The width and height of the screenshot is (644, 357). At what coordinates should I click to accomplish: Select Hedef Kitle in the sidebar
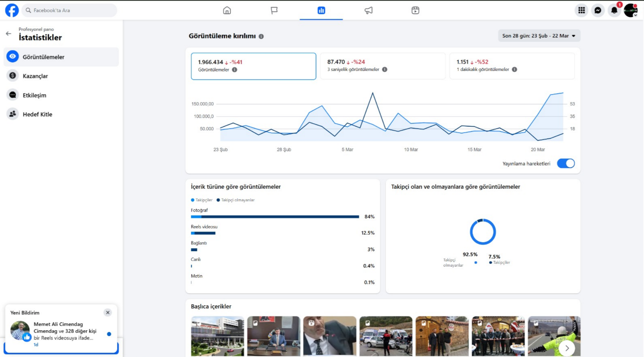[37, 114]
